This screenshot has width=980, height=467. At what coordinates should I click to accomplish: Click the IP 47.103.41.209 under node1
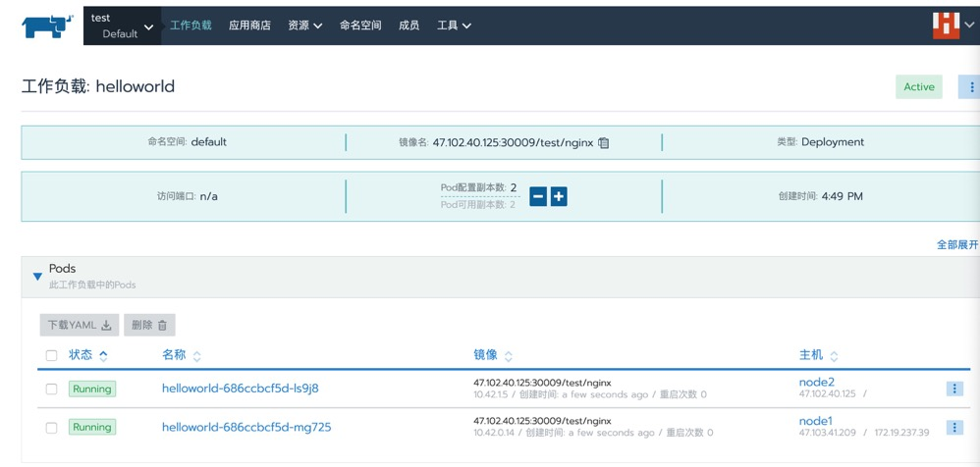point(828,433)
